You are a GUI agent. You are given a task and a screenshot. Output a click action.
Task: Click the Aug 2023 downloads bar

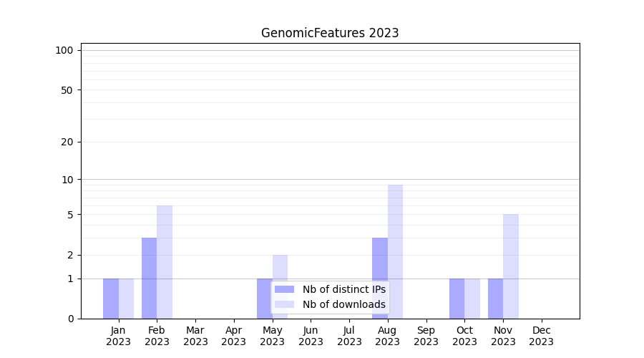pyautogui.click(x=395, y=251)
